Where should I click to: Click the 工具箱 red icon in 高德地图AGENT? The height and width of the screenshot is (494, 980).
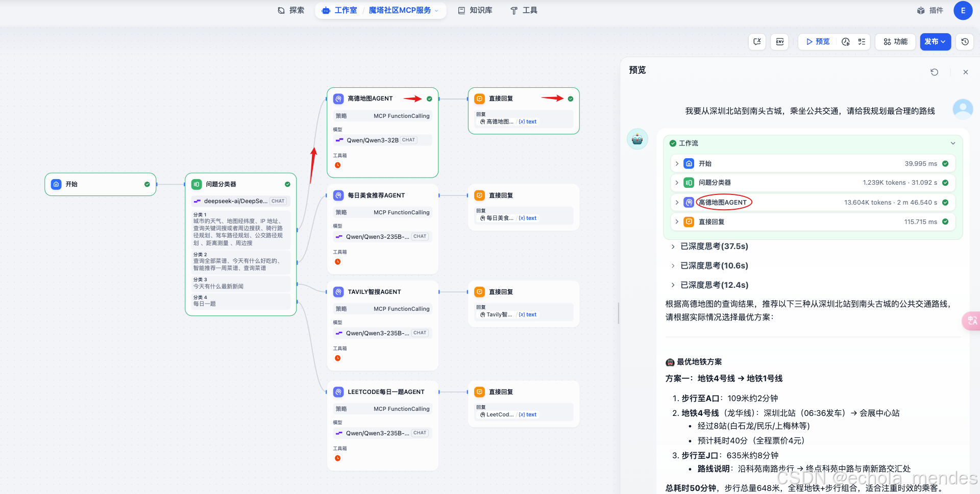point(337,165)
